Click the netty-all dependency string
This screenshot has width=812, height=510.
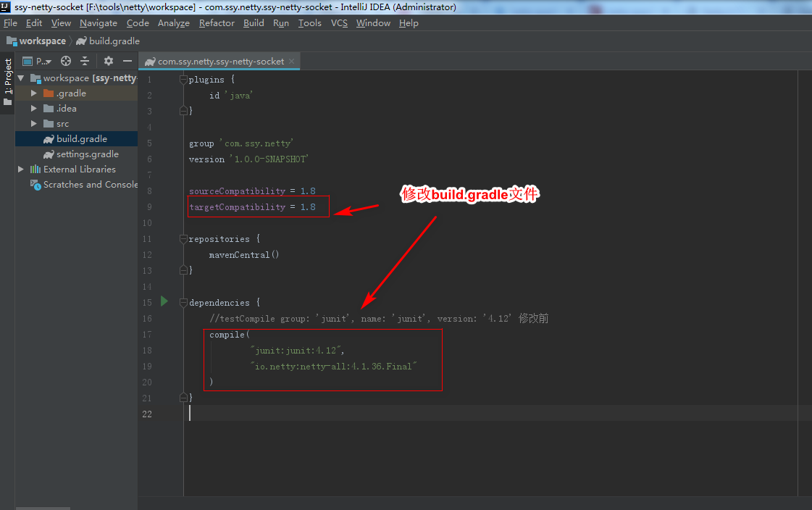coord(333,366)
